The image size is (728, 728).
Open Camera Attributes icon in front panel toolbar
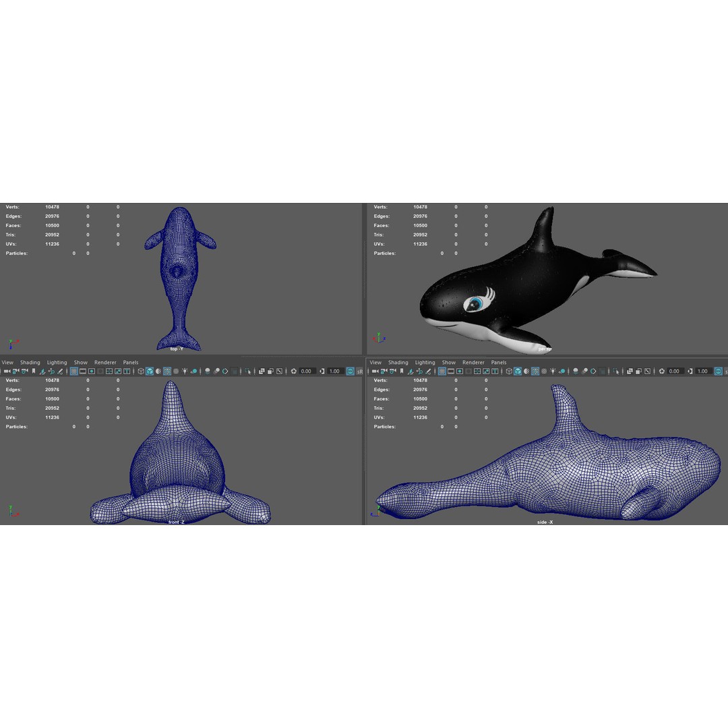pos(25,371)
